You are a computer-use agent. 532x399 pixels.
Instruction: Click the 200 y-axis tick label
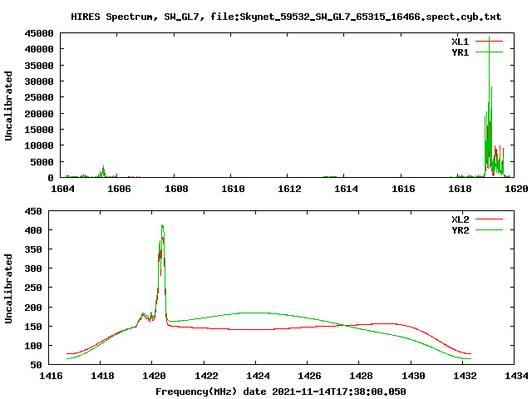(33, 308)
